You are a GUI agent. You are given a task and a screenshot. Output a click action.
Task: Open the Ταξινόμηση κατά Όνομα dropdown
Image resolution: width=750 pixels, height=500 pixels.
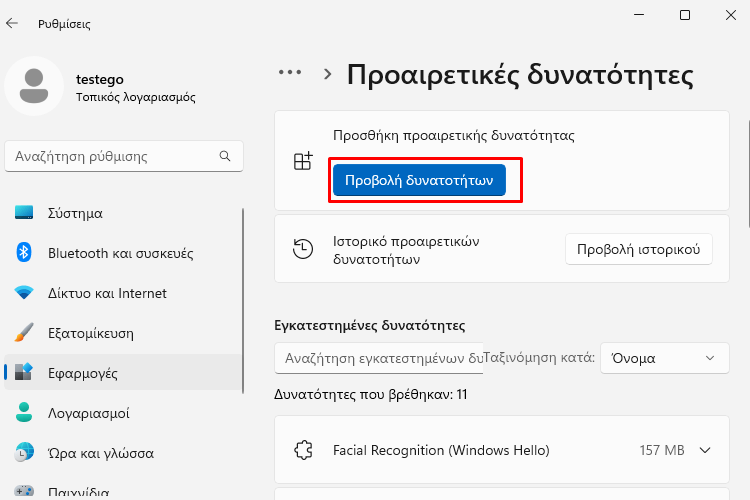[664, 358]
